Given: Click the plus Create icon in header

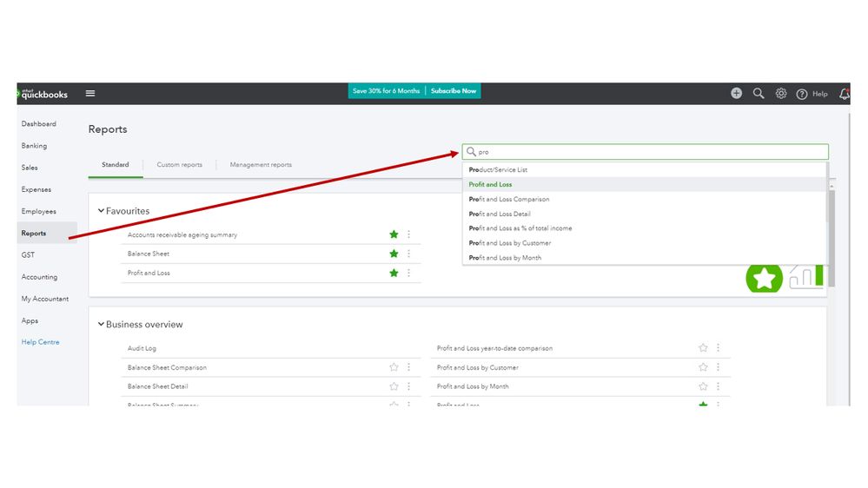Looking at the screenshot, I should 736,94.
